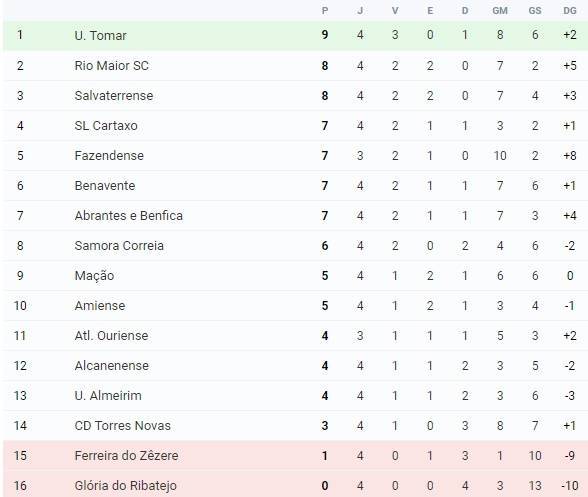Select the Mação team name

(94, 276)
